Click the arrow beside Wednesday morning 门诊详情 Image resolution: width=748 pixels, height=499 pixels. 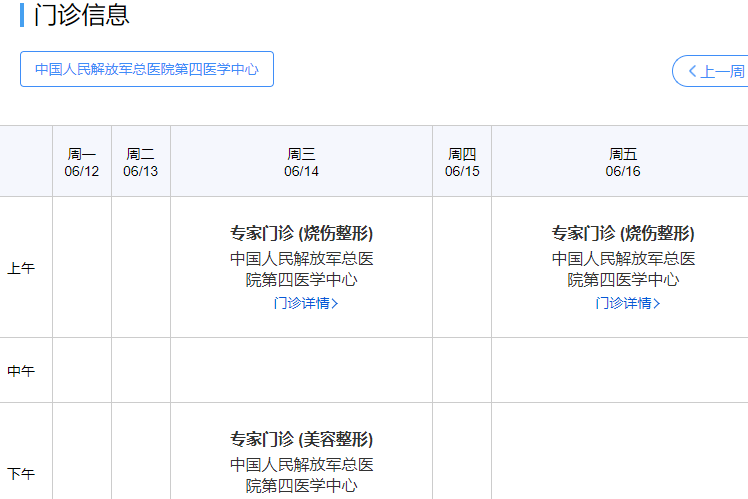click(335, 304)
